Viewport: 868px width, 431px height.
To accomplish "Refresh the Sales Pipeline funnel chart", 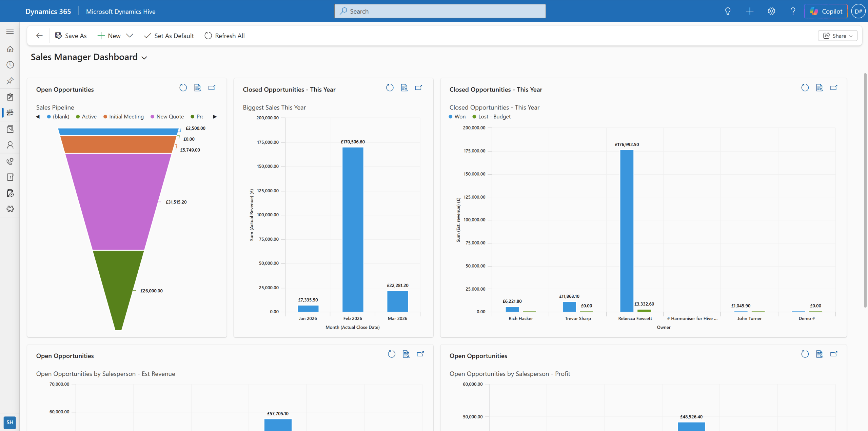I will pos(183,87).
